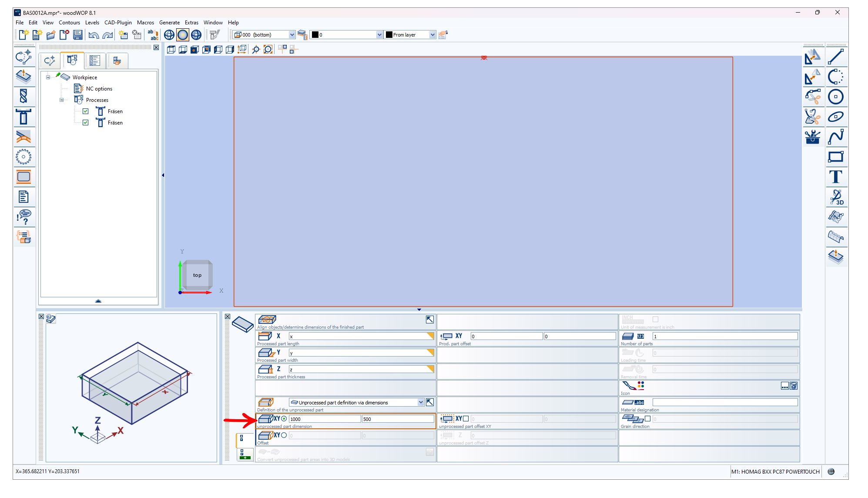Select the drilling tool in left sidebar

(x=23, y=96)
